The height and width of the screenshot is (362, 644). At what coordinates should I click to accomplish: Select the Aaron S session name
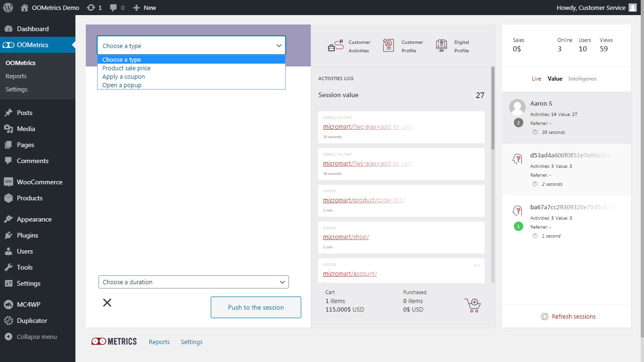click(x=541, y=103)
